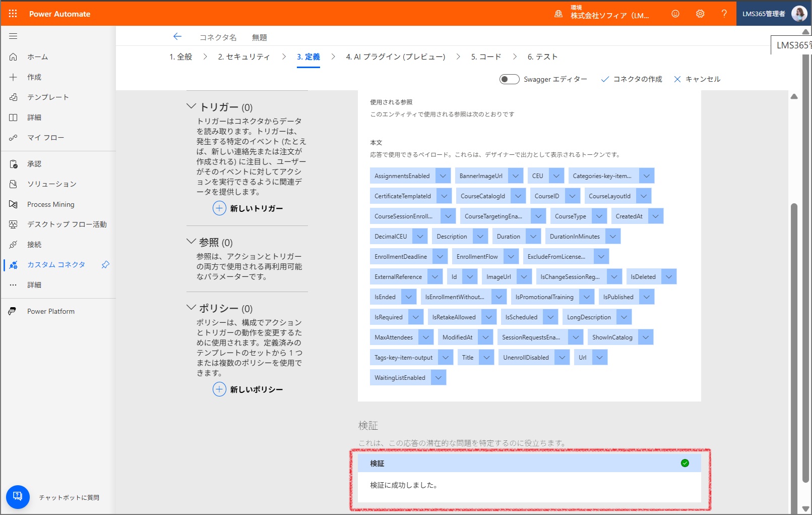
Task: Open the CourseID dropdown arrow
Action: coord(572,196)
